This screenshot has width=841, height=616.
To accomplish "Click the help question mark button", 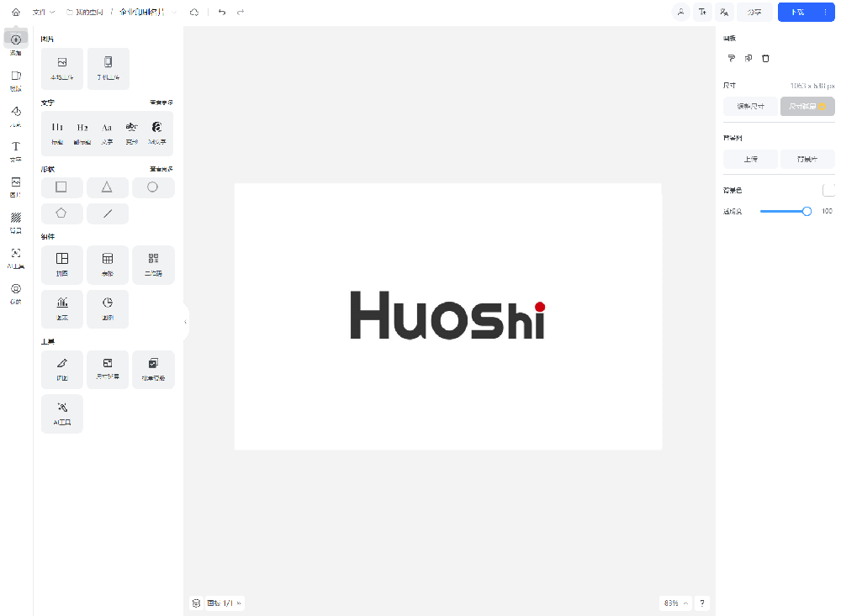I will pyautogui.click(x=702, y=603).
